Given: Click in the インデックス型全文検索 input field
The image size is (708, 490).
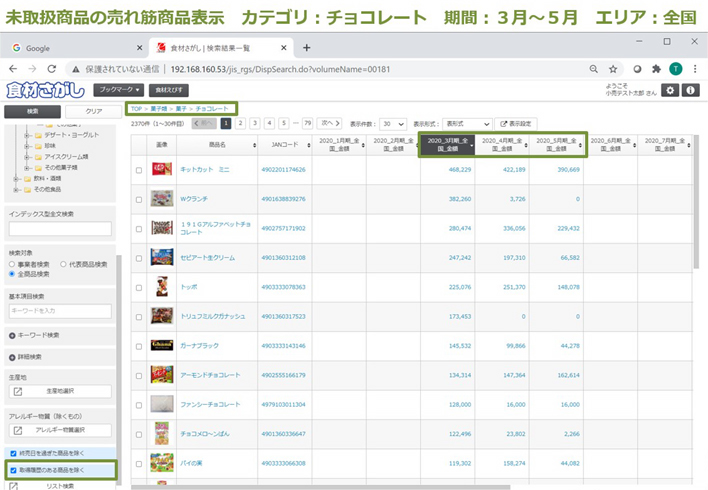Looking at the screenshot, I should 60,229.
